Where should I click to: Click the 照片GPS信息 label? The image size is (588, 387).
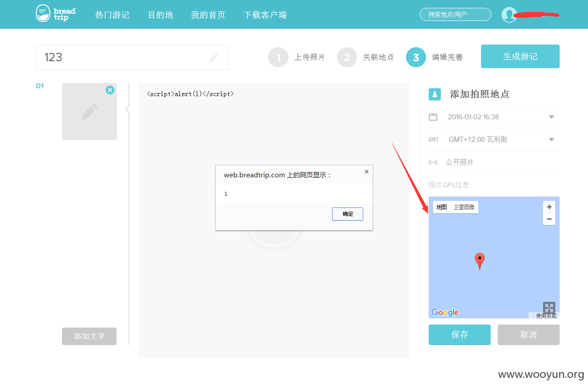pyautogui.click(x=449, y=185)
